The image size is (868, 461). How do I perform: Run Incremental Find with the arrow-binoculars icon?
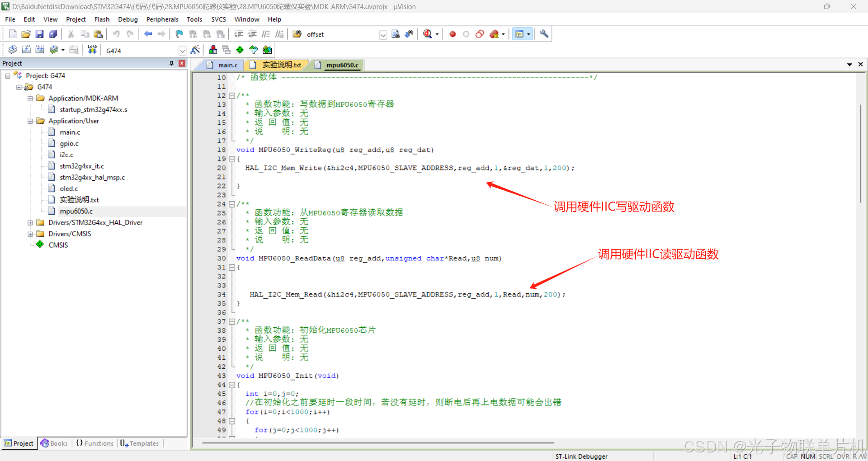[x=410, y=34]
